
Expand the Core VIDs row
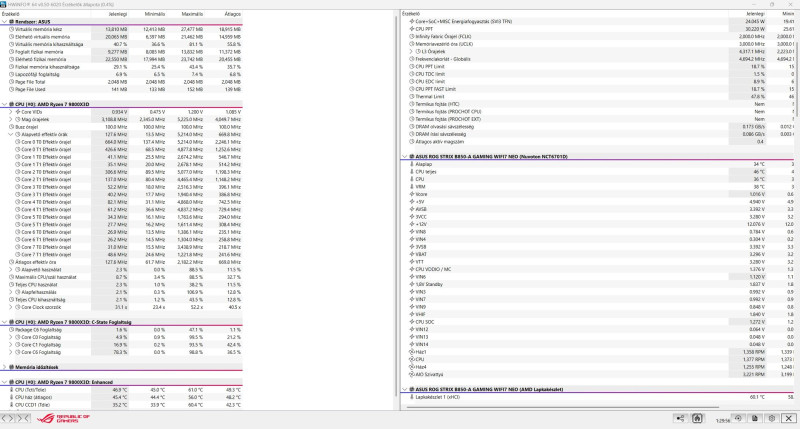(x=11, y=112)
